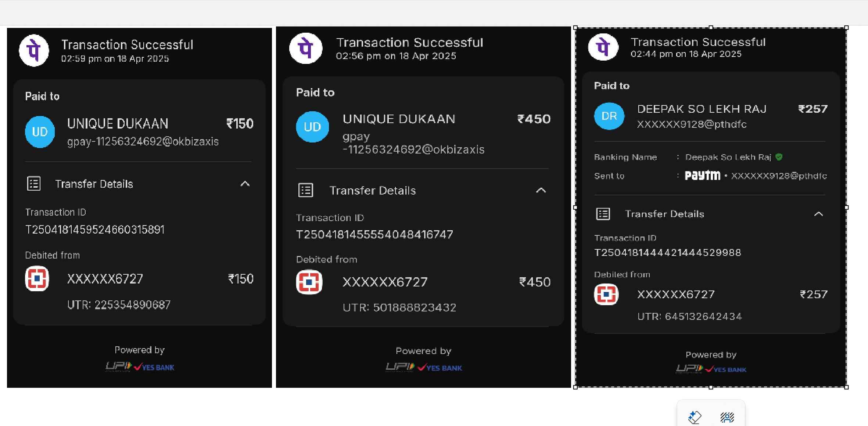
Task: Collapse Transfer Details in ₹150 receipt
Action: pos(245,184)
